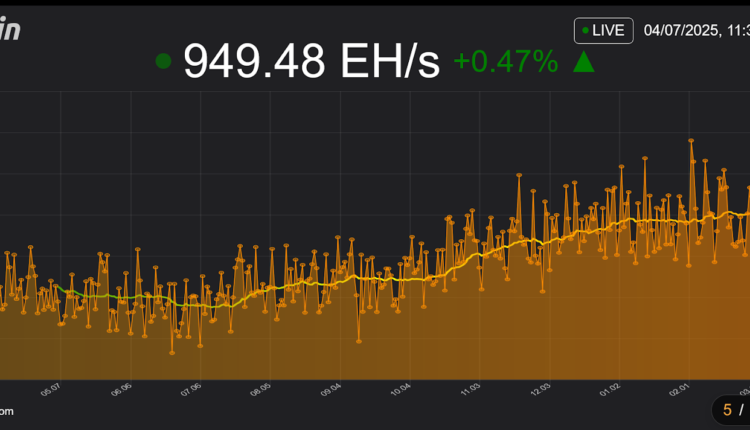Click the green up-triangle trend icon
Viewport: 750px width, 430px height.
584,62
